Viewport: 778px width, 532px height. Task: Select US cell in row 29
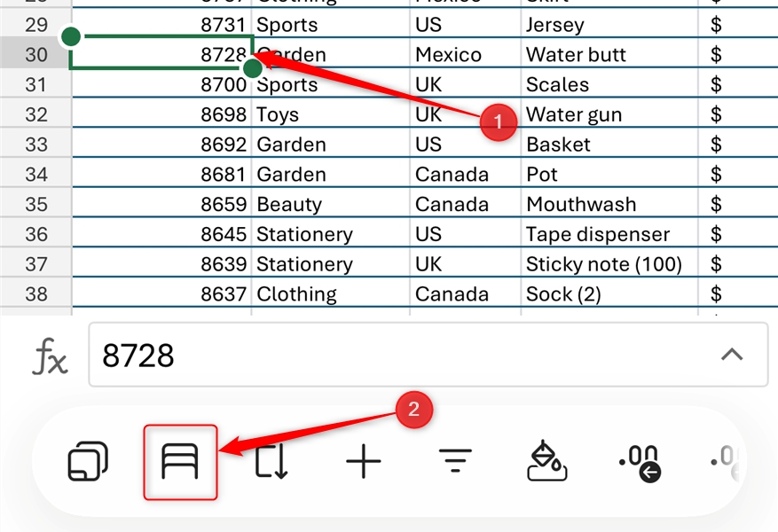click(x=466, y=23)
